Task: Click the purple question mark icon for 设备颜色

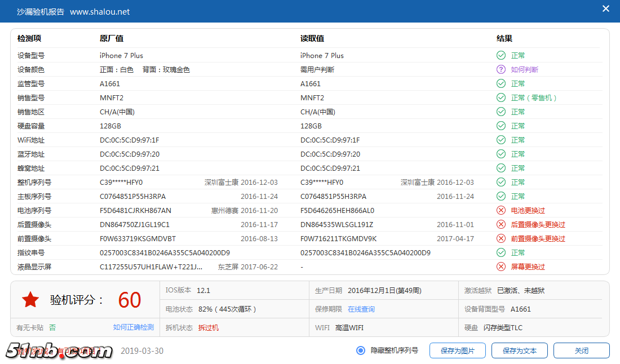Action: 501,69
